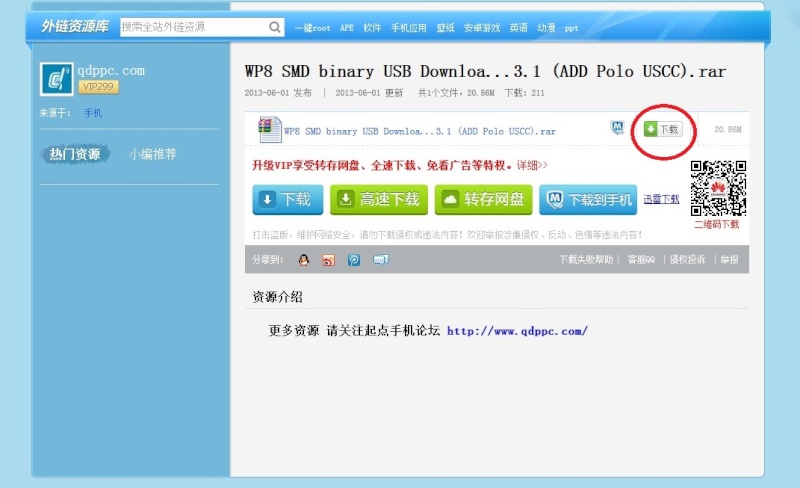Click the qdppc.com username
The image size is (800, 488).
point(111,70)
